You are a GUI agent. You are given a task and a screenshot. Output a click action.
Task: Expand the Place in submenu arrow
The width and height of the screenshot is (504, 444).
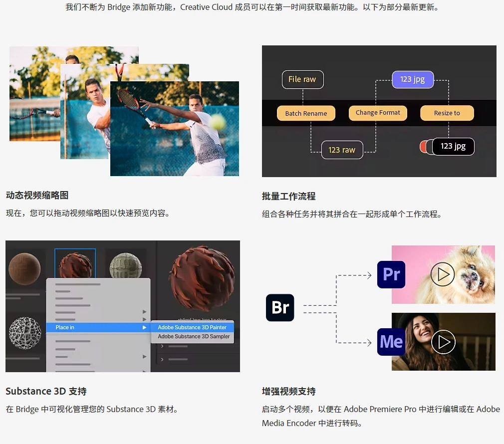pos(144,327)
